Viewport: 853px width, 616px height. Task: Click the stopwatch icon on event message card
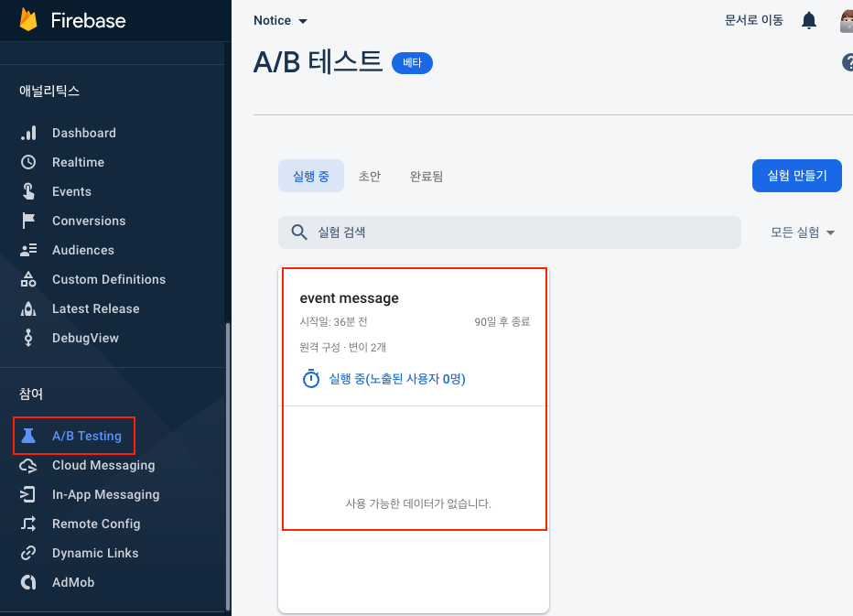311,379
